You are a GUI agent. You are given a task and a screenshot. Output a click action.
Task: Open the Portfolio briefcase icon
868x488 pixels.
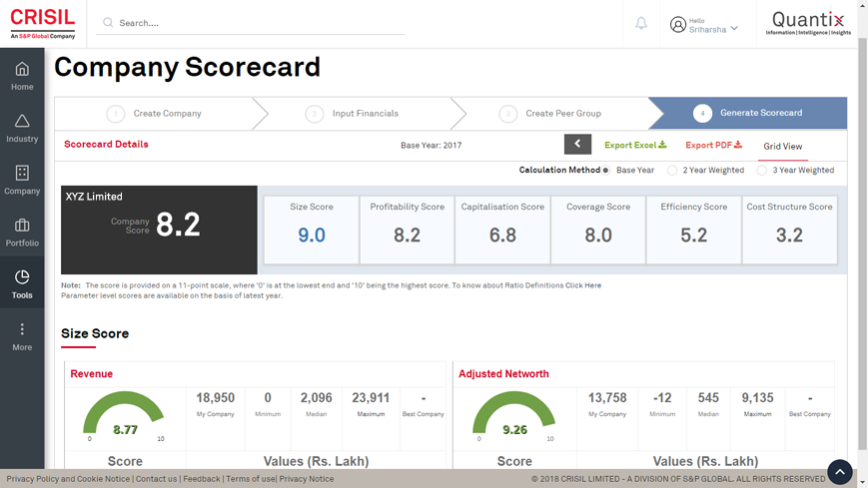22,232
